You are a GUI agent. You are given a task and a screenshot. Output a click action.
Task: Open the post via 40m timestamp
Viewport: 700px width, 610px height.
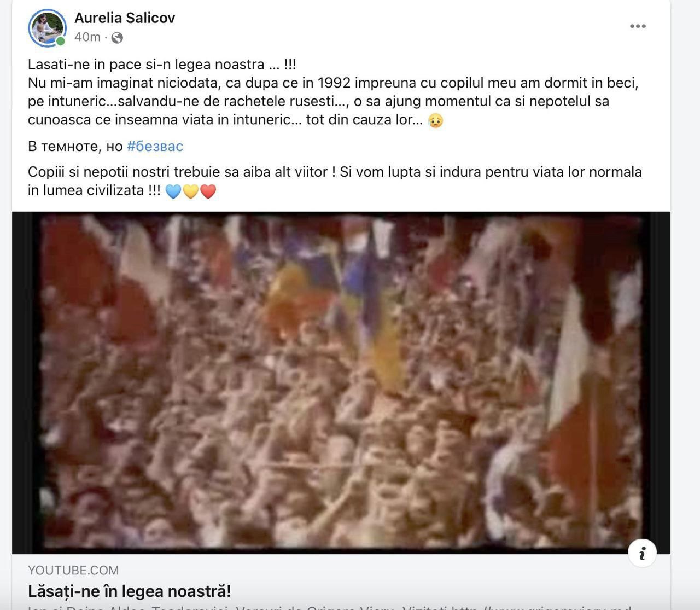(87, 37)
